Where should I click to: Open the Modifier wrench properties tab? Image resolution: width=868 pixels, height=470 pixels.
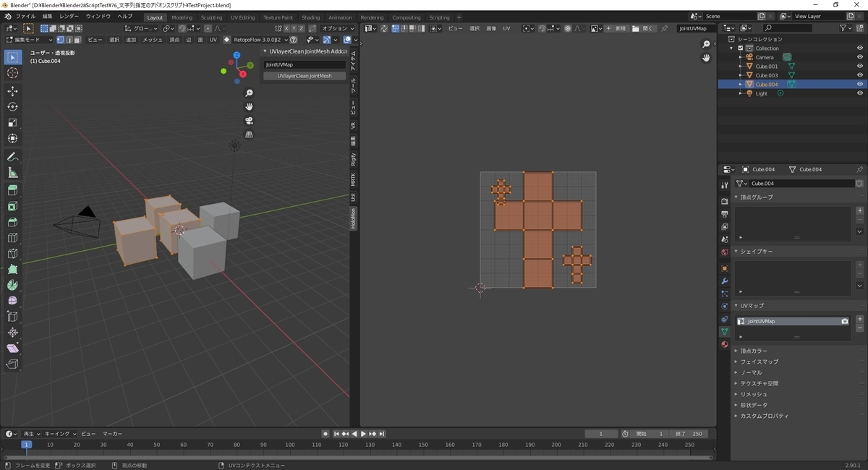click(x=724, y=281)
